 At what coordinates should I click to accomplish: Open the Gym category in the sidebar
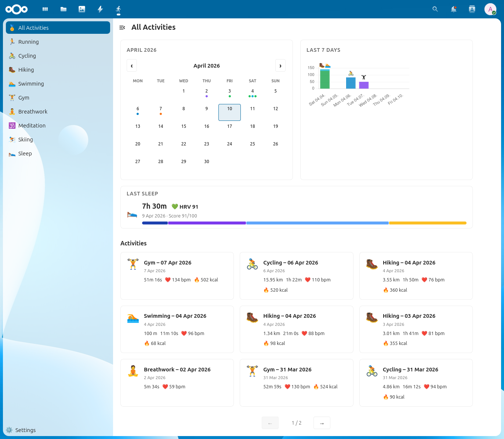(23, 97)
